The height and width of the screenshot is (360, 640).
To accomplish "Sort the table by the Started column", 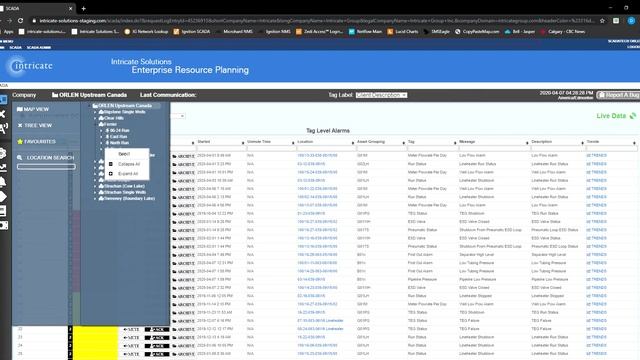I will [x=204, y=142].
